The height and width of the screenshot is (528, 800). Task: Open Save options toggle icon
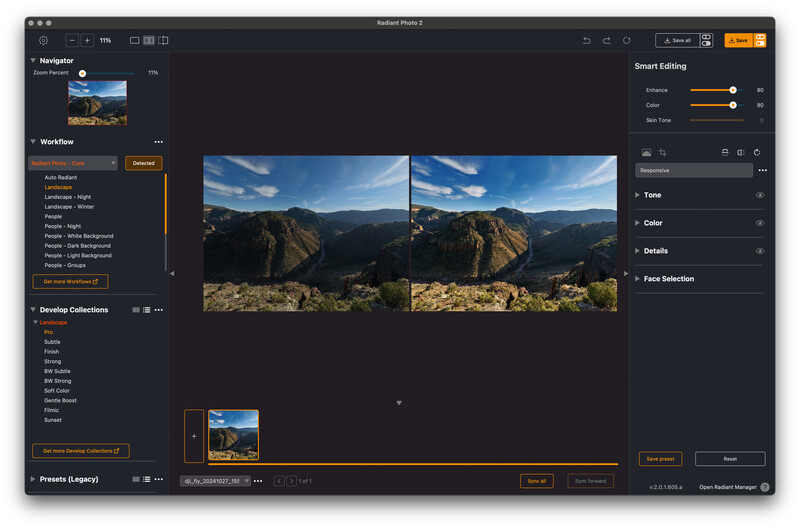click(x=760, y=40)
